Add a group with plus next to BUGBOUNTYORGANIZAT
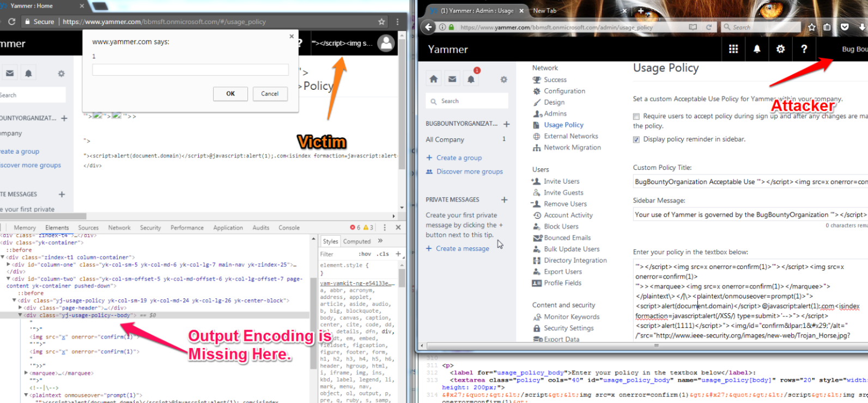The image size is (868, 403). click(506, 124)
